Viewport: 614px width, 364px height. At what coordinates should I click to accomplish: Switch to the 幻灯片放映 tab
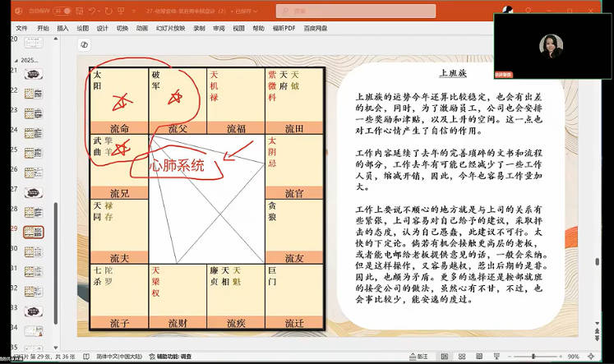pyautogui.click(x=164, y=28)
